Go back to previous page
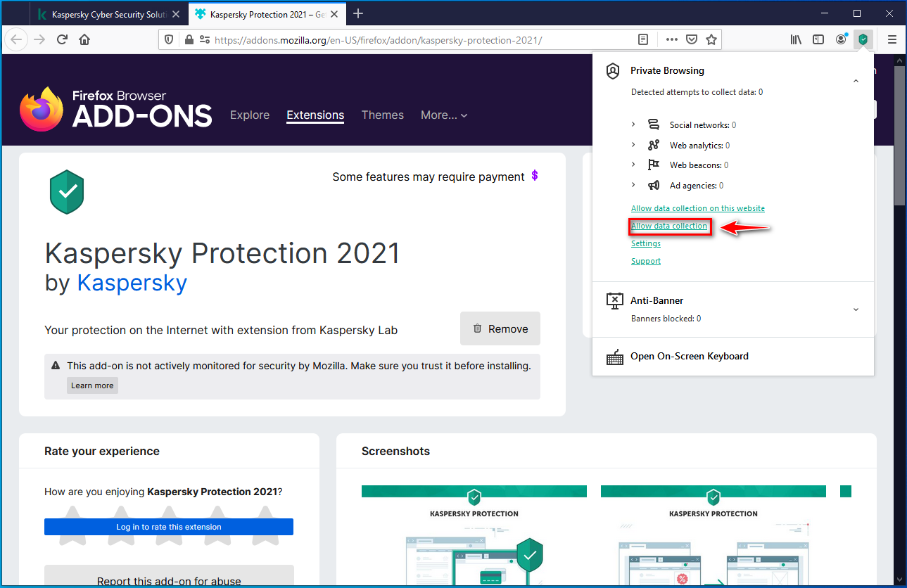907x588 pixels. 16,39
